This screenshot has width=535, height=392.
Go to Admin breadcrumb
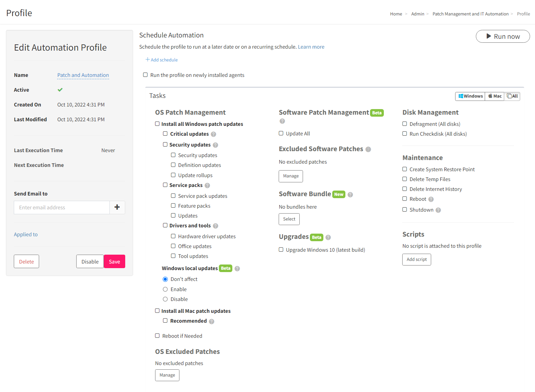[418, 14]
